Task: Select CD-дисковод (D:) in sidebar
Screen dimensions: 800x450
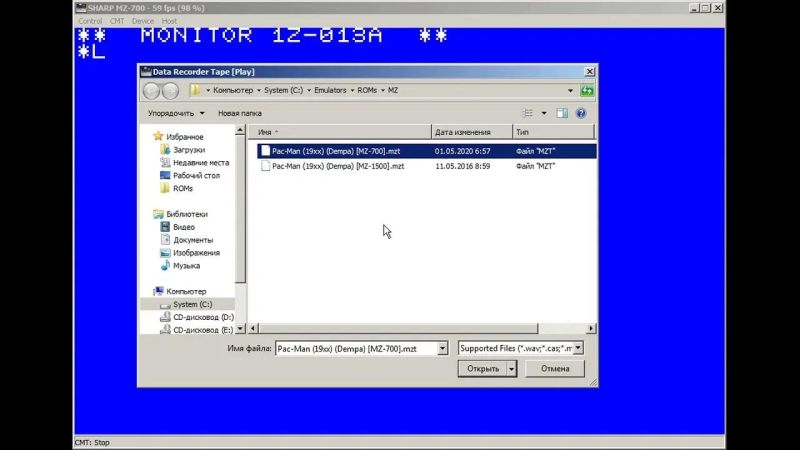Action: coord(203,317)
